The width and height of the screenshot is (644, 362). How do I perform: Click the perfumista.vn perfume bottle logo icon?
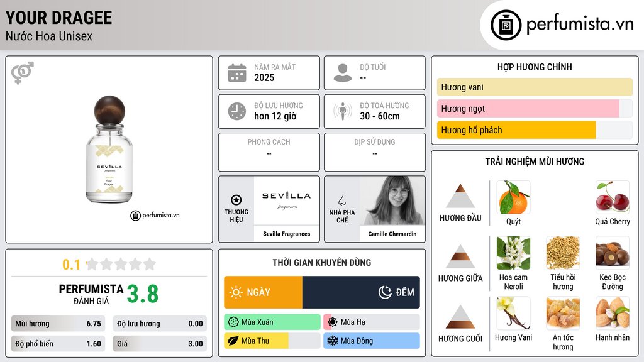tap(506, 25)
